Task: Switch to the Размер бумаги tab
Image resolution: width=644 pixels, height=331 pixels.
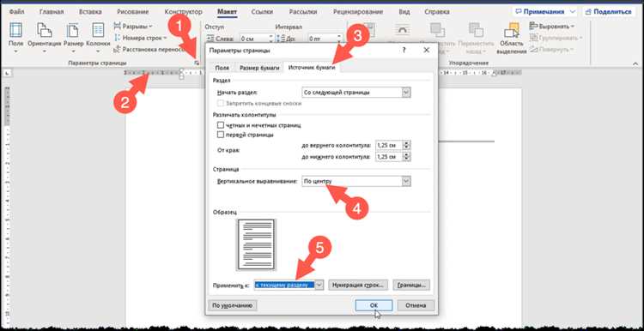Action: pyautogui.click(x=259, y=68)
